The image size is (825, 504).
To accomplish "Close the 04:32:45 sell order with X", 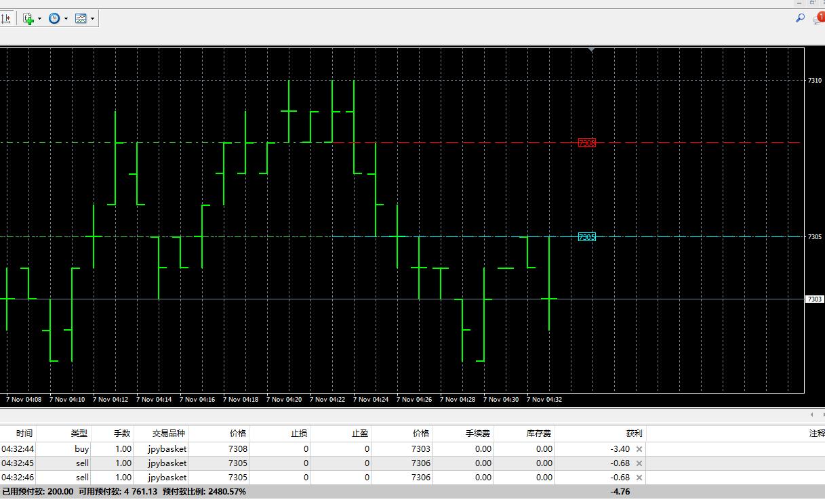I will [x=639, y=463].
